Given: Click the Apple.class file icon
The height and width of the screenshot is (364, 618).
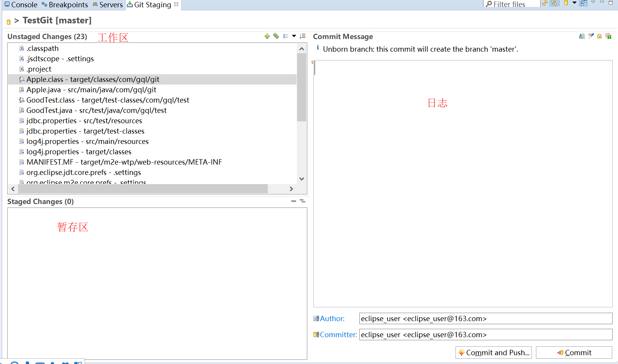Looking at the screenshot, I should (x=22, y=80).
